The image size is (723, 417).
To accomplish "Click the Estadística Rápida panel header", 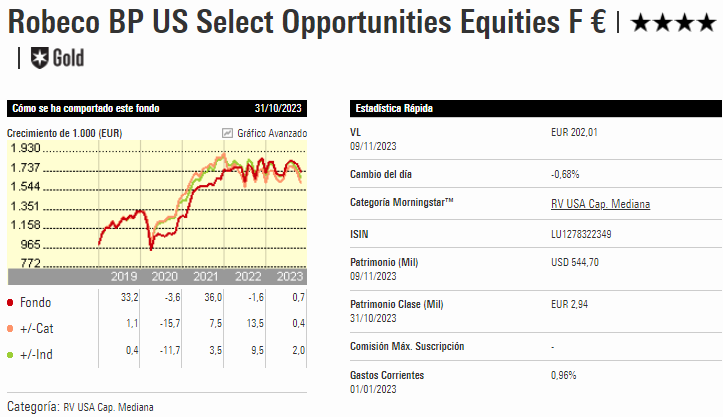I will click(x=392, y=108).
